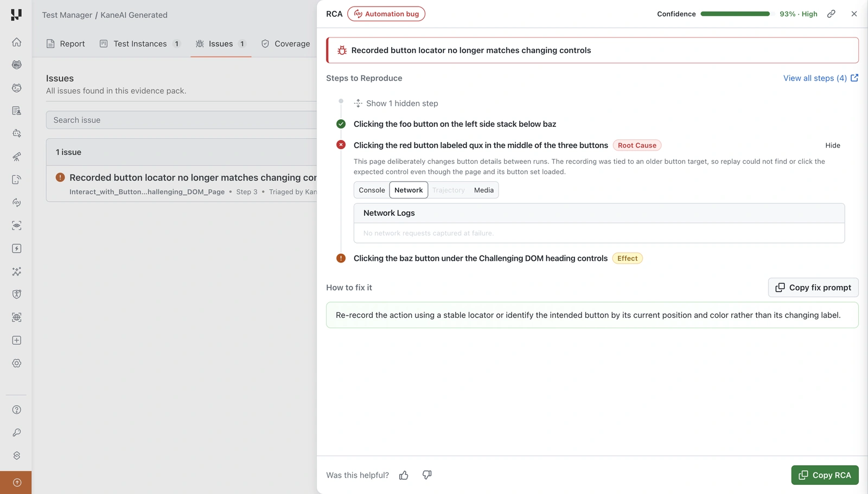Open the settings gear icon in sidebar
The width and height of the screenshot is (868, 494).
[x=17, y=363]
